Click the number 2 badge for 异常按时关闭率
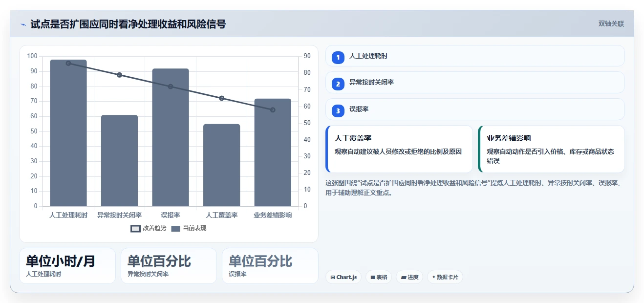This screenshot has height=303, width=644. 338,84
